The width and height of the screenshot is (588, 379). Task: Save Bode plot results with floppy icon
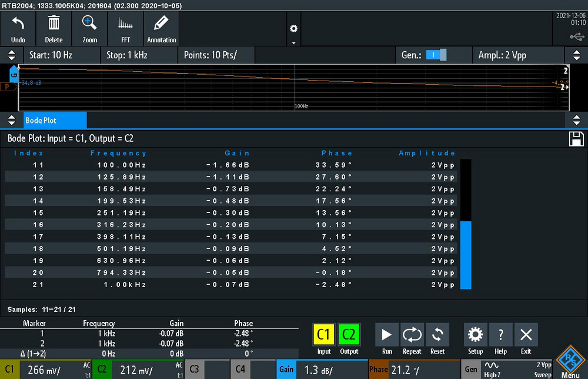click(x=576, y=139)
